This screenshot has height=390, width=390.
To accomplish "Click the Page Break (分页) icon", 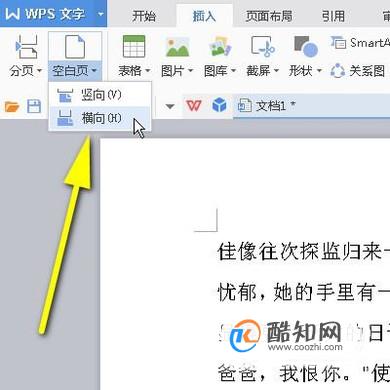I will click(26, 47).
